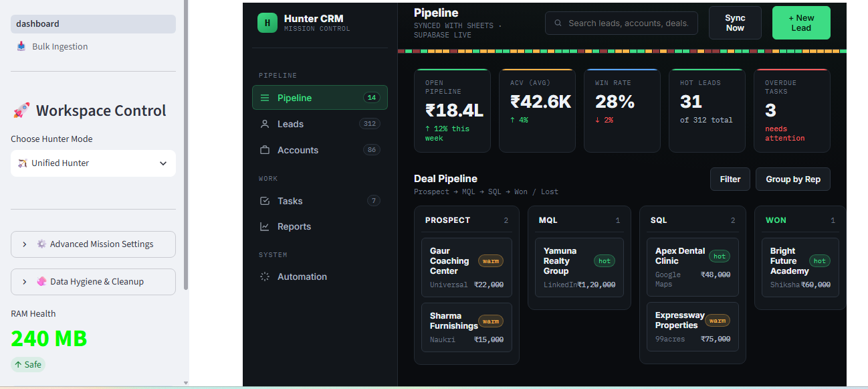Click the warm tag on Sharma Furnishings
Screen dimensions: 868x389
(x=491, y=321)
